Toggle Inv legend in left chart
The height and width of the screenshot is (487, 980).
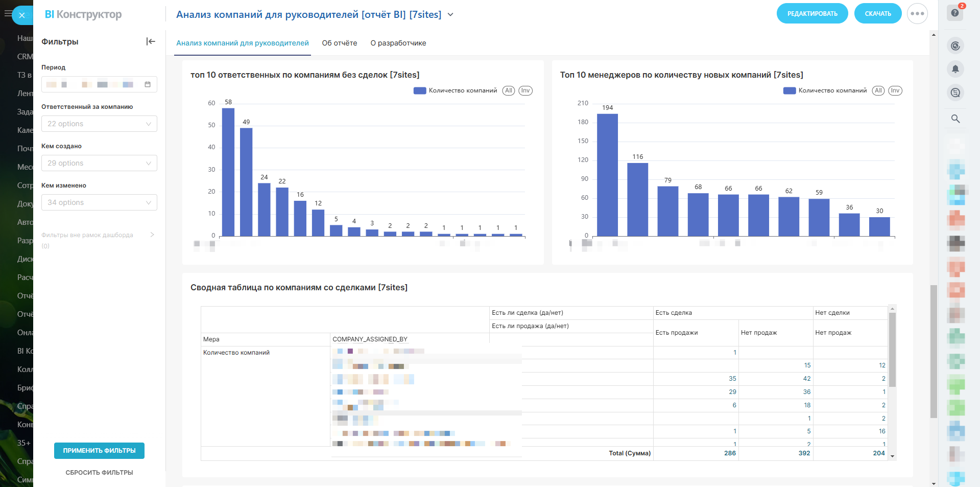click(525, 90)
